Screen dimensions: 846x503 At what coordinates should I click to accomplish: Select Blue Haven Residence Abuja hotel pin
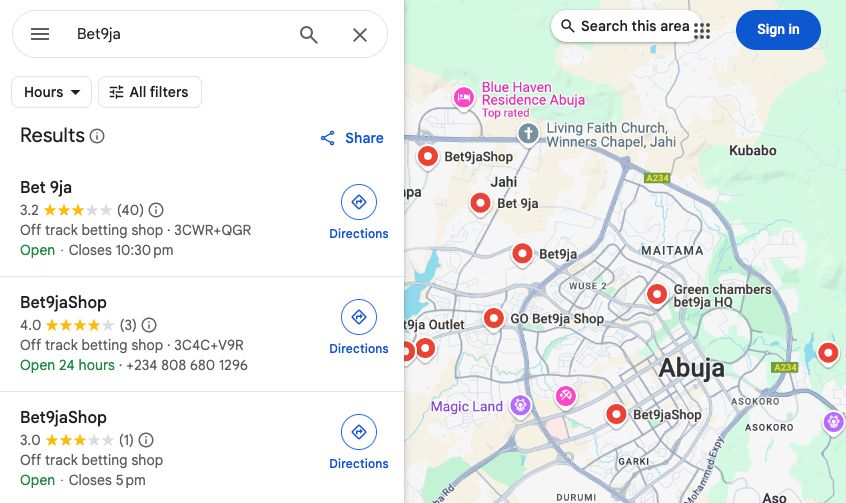click(x=463, y=99)
